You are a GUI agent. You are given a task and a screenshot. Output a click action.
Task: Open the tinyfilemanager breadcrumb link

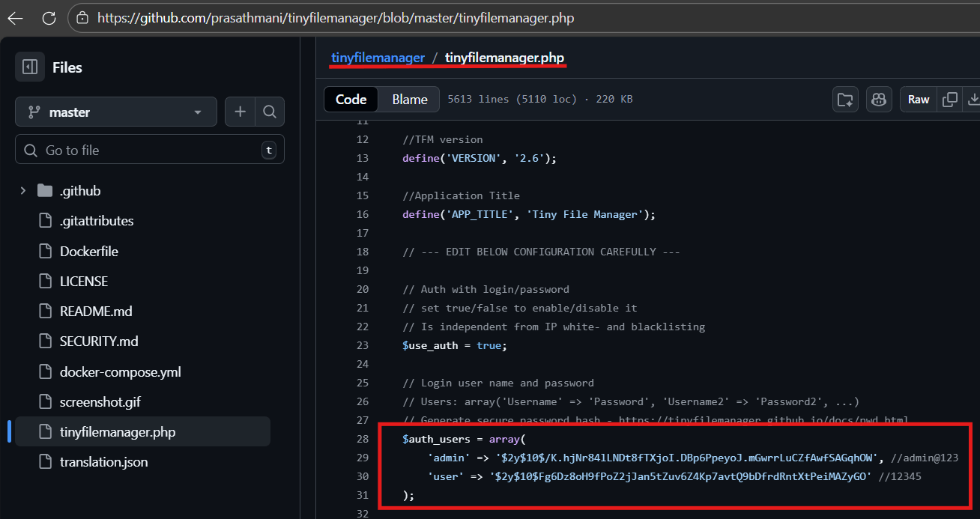click(x=378, y=58)
